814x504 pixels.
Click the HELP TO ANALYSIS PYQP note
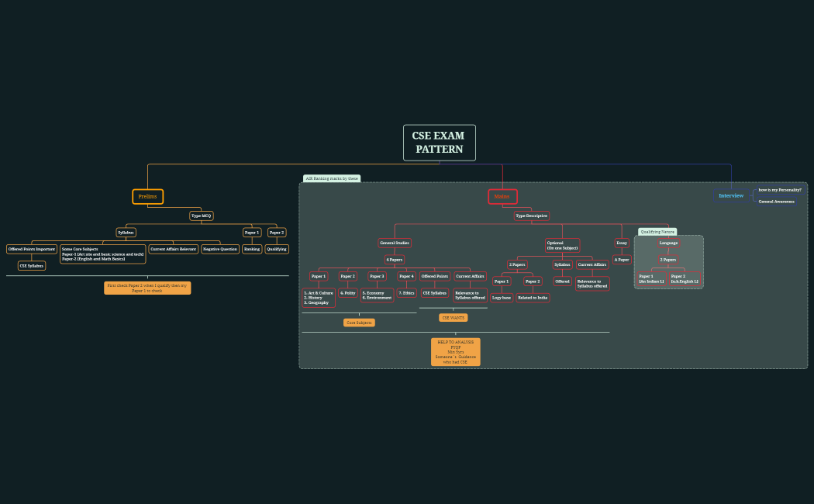click(455, 351)
